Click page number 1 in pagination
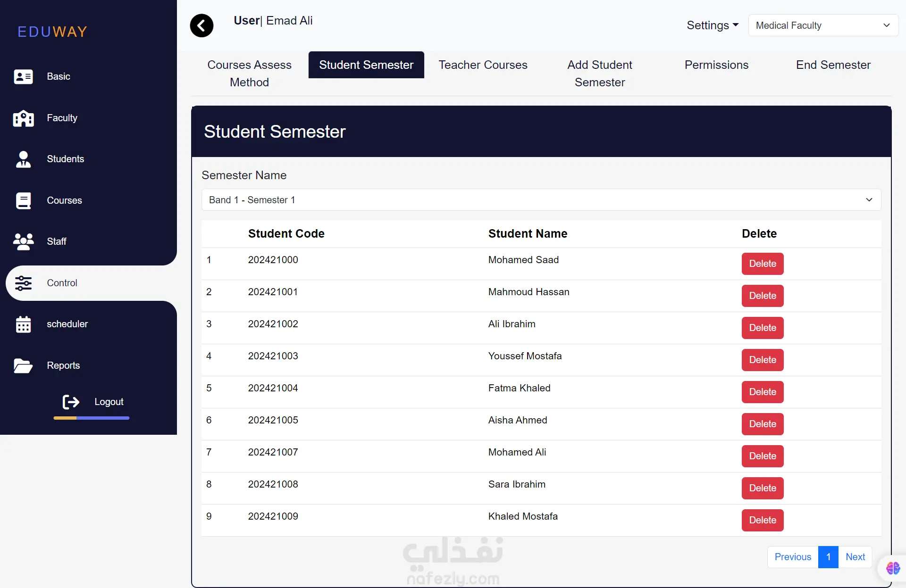The image size is (906, 588). (828, 557)
